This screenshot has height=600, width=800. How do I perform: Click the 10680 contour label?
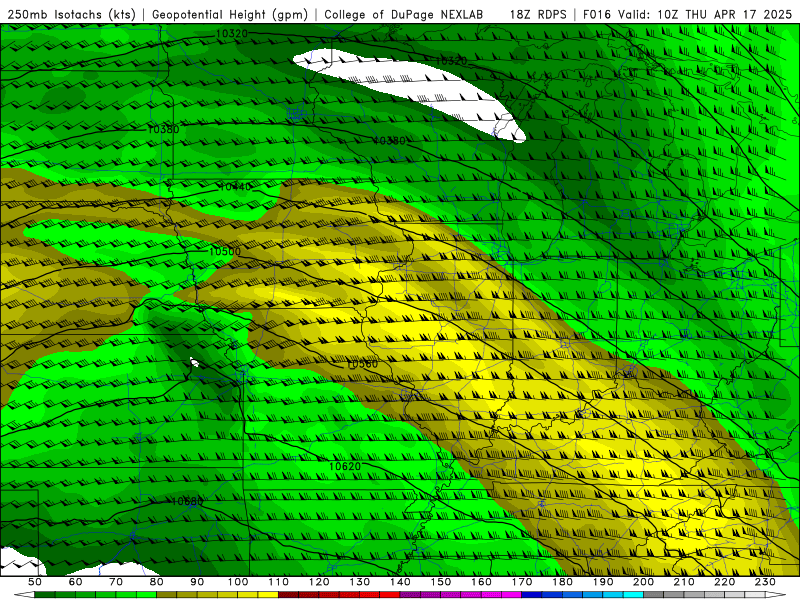pos(187,502)
